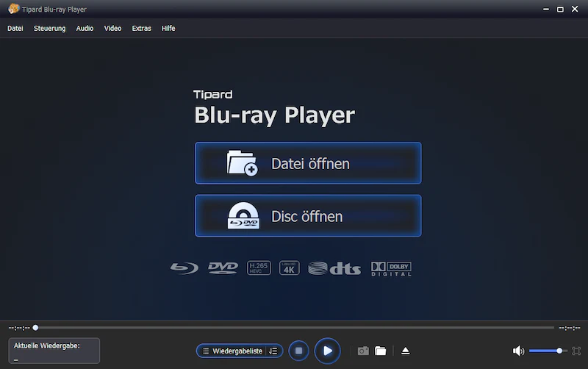Close the Tipard Blu-ray Player window
Viewport: 588px width, 369px height.
click(x=575, y=9)
